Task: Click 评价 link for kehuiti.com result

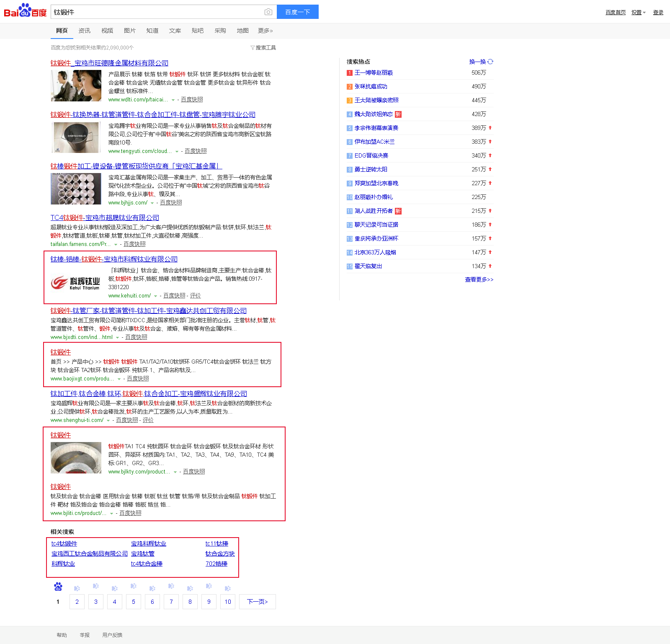Action: click(196, 295)
